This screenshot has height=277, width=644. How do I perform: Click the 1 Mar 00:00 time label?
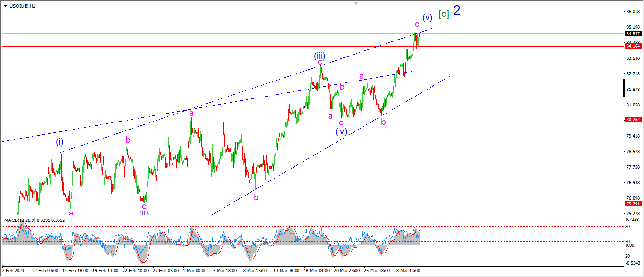pos(195,271)
